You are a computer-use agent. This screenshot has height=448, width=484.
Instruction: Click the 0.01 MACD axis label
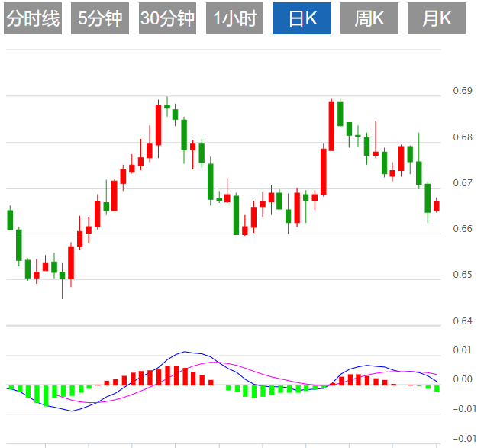463,350
